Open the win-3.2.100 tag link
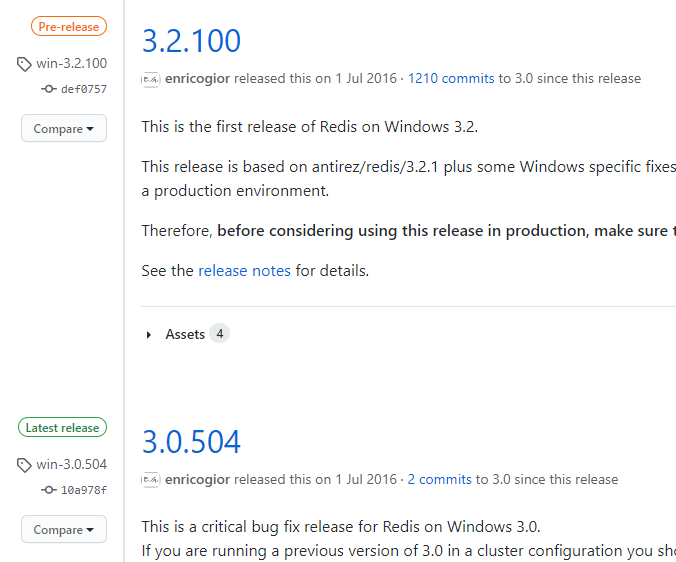676x562 pixels. coord(72,63)
